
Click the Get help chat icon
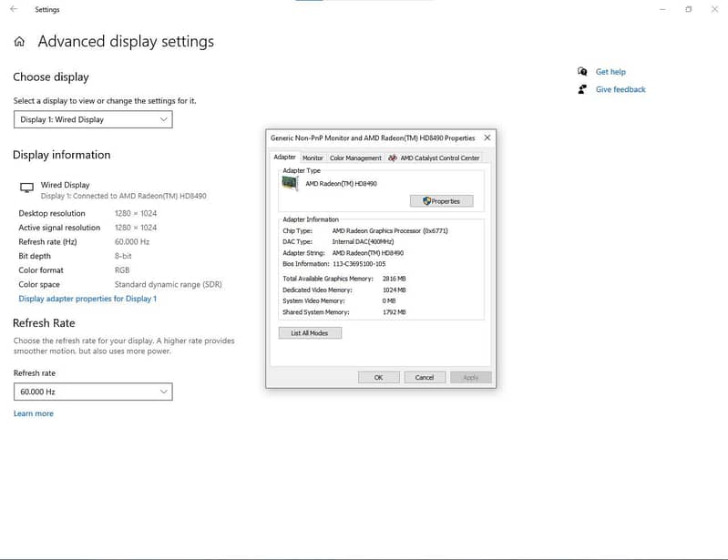(582, 71)
